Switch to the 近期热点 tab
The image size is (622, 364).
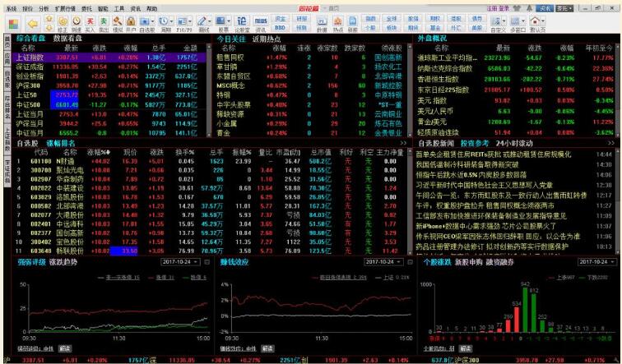pyautogui.click(x=267, y=39)
